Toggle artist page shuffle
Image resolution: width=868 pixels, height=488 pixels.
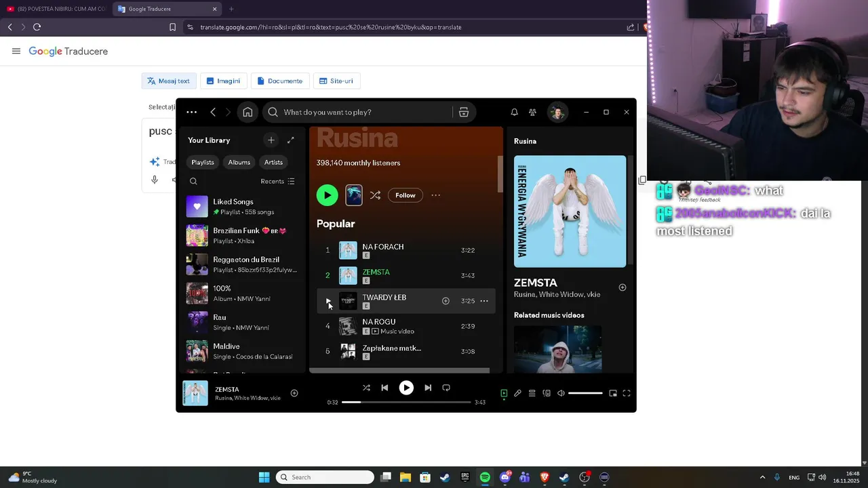pos(375,195)
